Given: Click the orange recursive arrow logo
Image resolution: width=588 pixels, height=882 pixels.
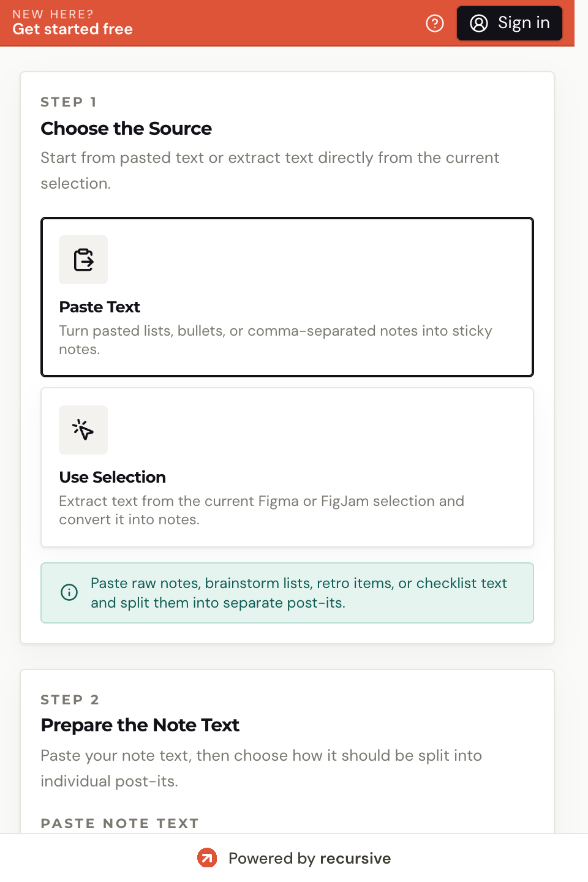Looking at the screenshot, I should (207, 858).
